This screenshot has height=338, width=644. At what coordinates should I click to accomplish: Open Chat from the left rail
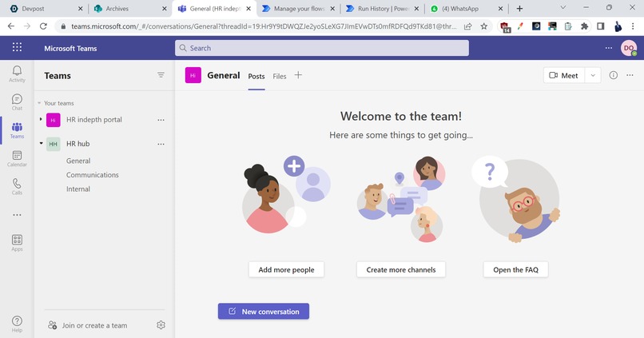pos(17,102)
